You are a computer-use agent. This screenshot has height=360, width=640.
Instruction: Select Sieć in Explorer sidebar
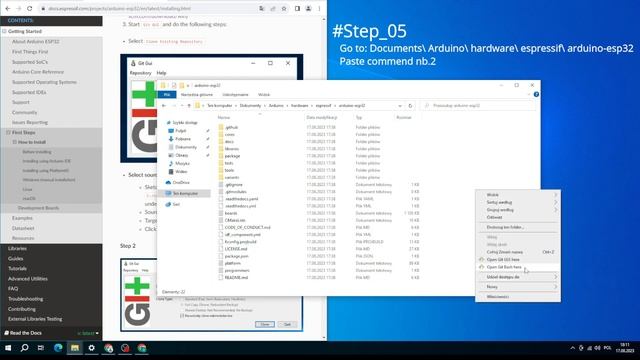click(176, 204)
